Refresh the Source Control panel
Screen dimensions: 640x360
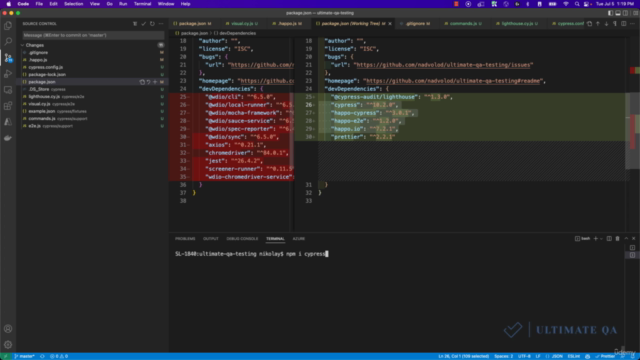click(x=152, y=24)
